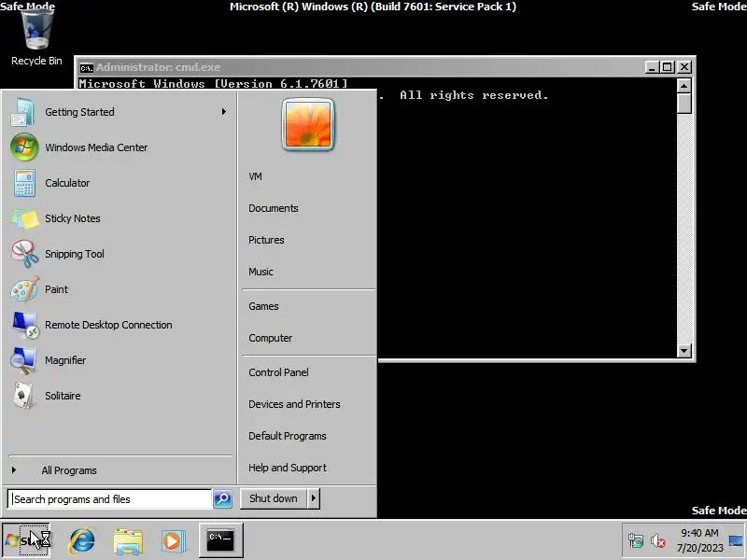Open Documents from the Start menu
747x560 pixels.
(x=274, y=208)
